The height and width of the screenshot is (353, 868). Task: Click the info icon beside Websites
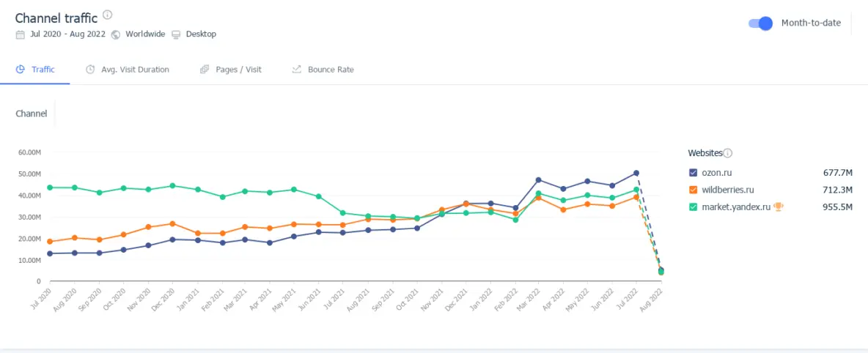pos(728,153)
